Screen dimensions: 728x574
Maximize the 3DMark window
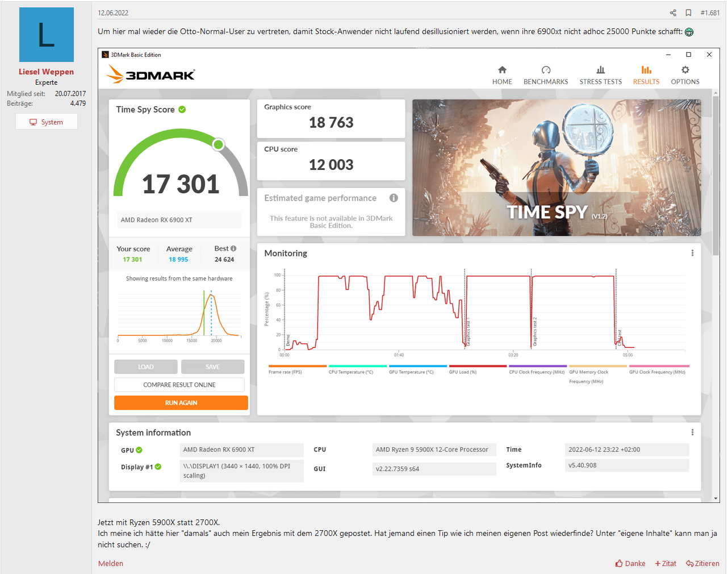(x=689, y=55)
